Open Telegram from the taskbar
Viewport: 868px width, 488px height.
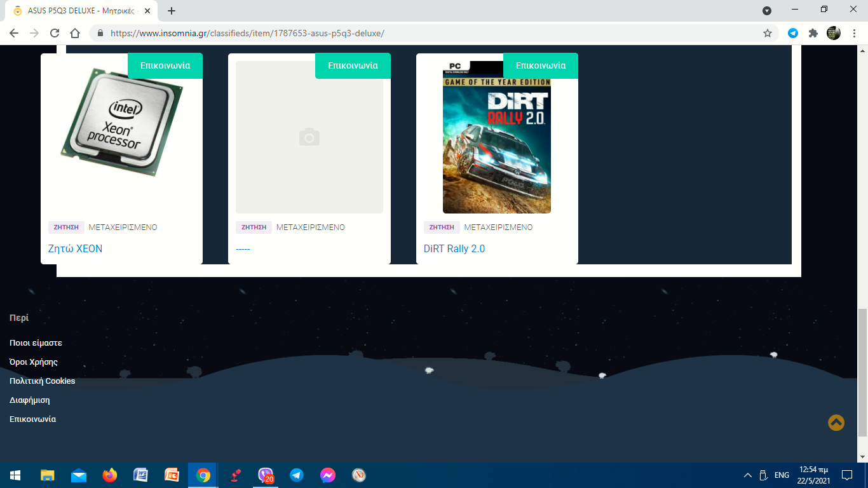coord(297,475)
